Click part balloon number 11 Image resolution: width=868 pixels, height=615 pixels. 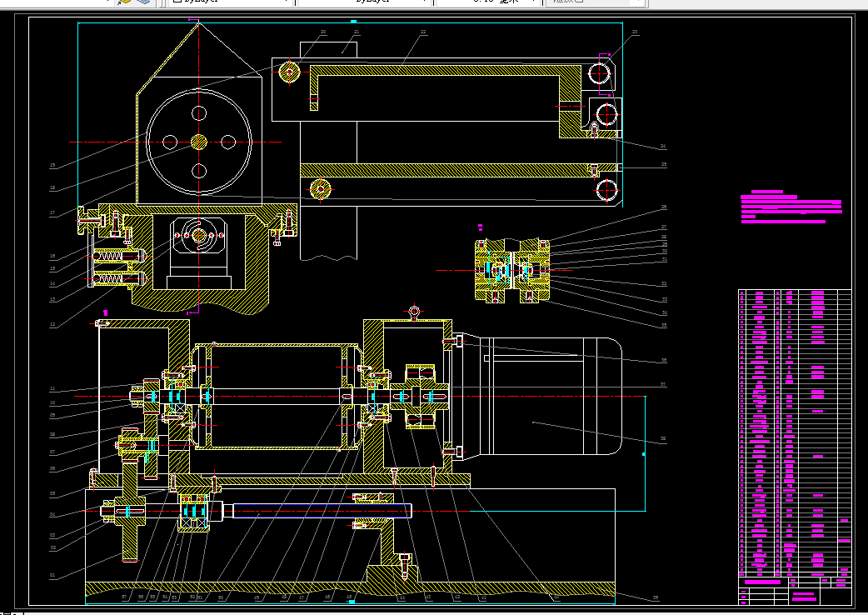click(52, 388)
